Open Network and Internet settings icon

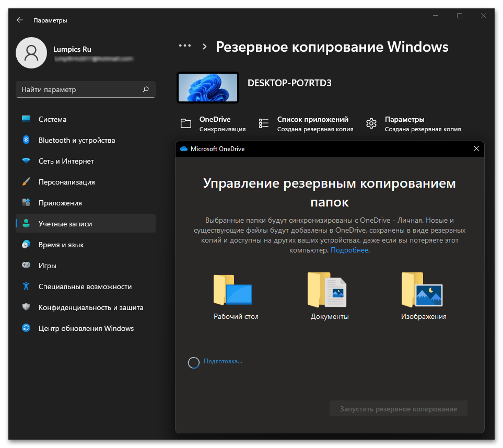pyautogui.click(x=26, y=161)
